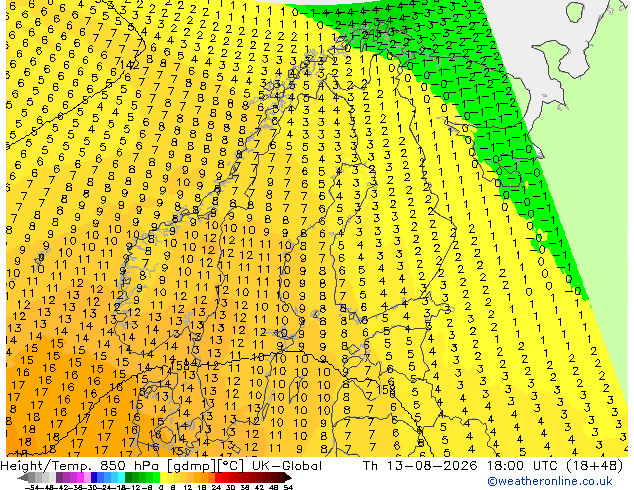Click the yellow swatch in temperature legend
The height and width of the screenshot is (490, 634).
click(x=163, y=477)
